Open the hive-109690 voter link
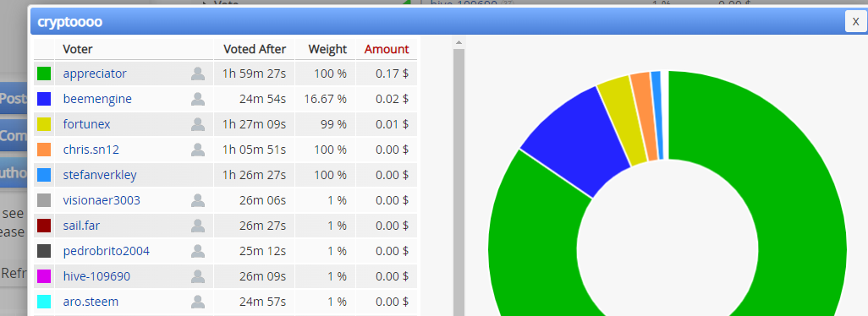The width and height of the screenshot is (868, 316). pyautogui.click(x=96, y=276)
